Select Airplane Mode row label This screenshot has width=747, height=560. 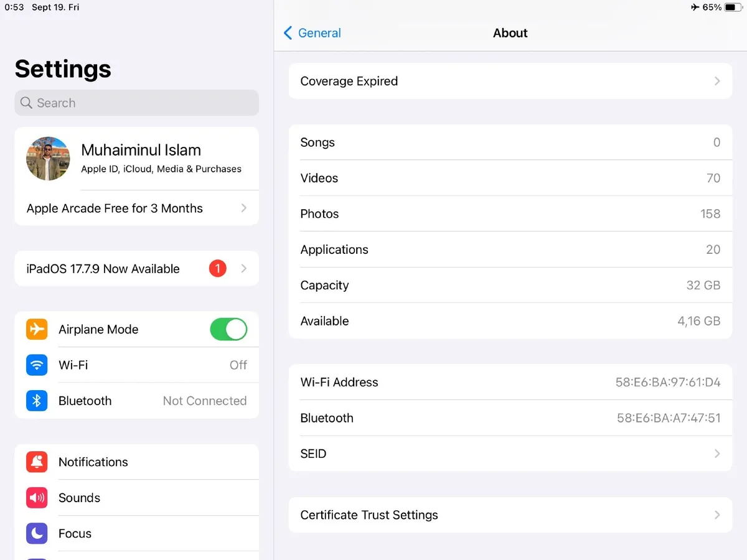(98, 329)
